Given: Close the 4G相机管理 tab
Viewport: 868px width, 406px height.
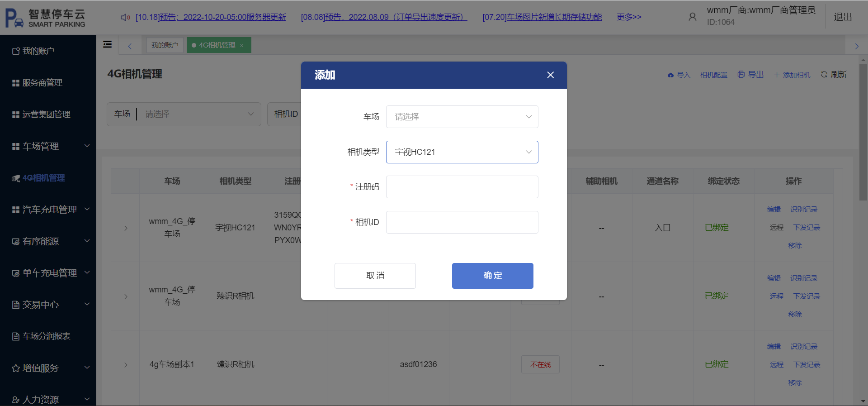Looking at the screenshot, I should click(x=242, y=45).
